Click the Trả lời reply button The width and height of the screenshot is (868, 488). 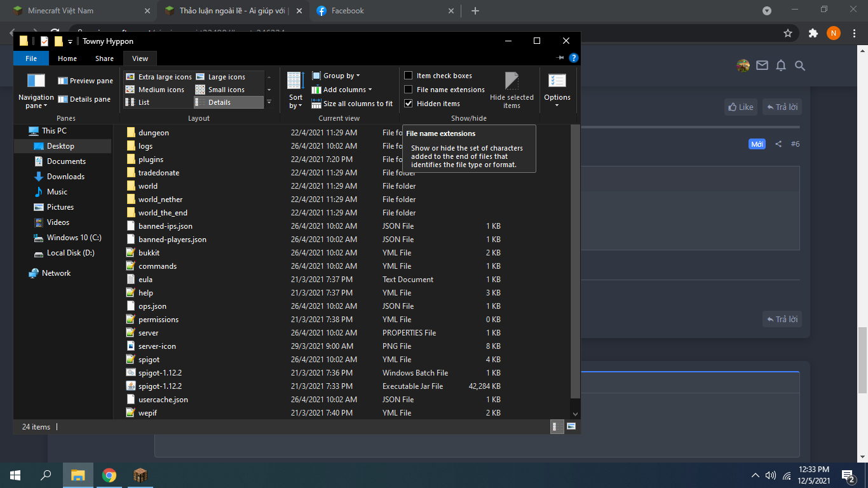(x=782, y=107)
